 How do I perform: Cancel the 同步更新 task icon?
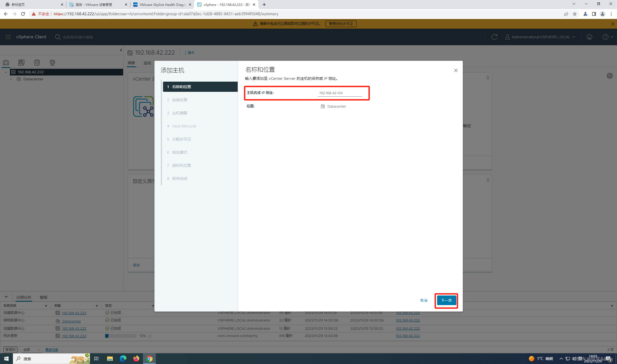[x=150, y=336]
